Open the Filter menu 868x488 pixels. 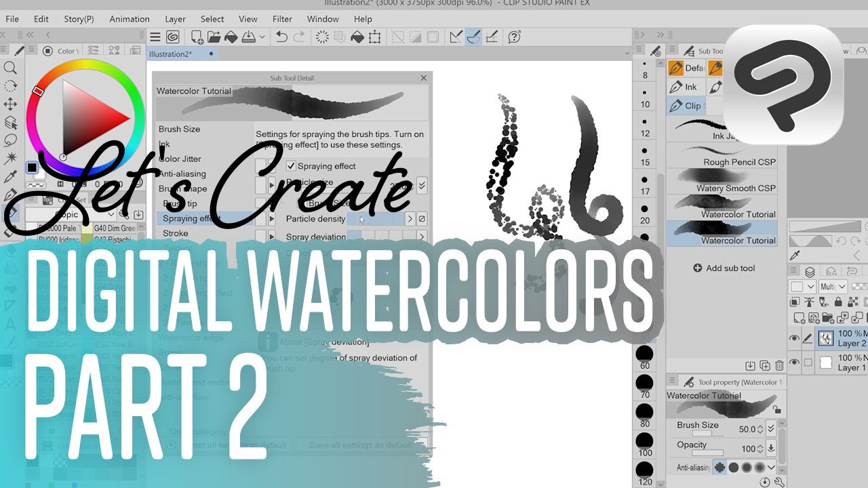click(282, 19)
